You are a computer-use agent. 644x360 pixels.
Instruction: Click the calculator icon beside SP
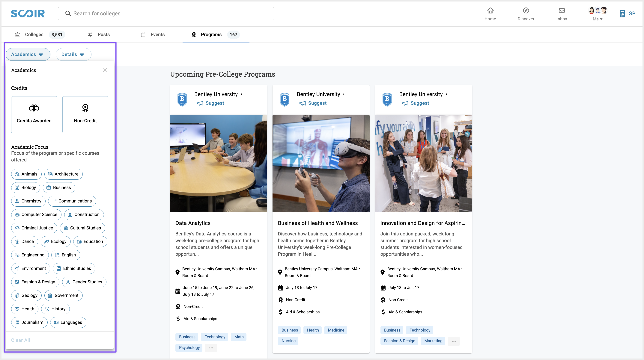click(622, 13)
